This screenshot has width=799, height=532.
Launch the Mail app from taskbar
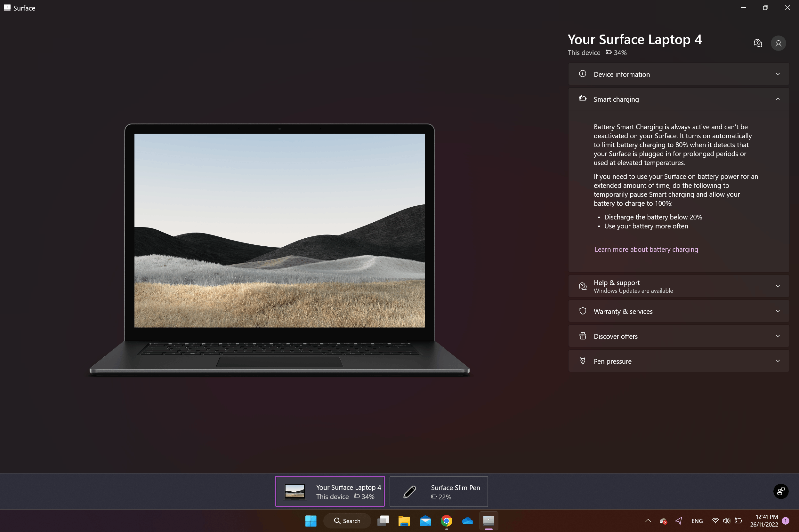pyautogui.click(x=425, y=520)
